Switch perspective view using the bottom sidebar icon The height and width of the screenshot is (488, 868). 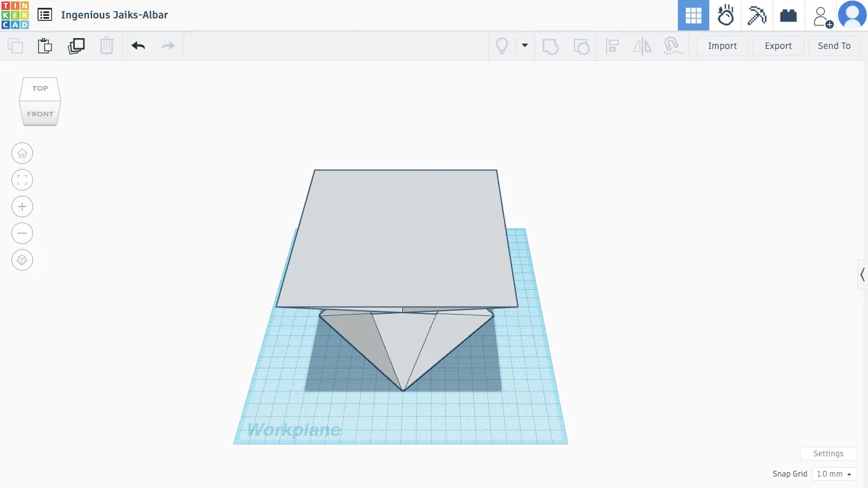[x=22, y=259]
